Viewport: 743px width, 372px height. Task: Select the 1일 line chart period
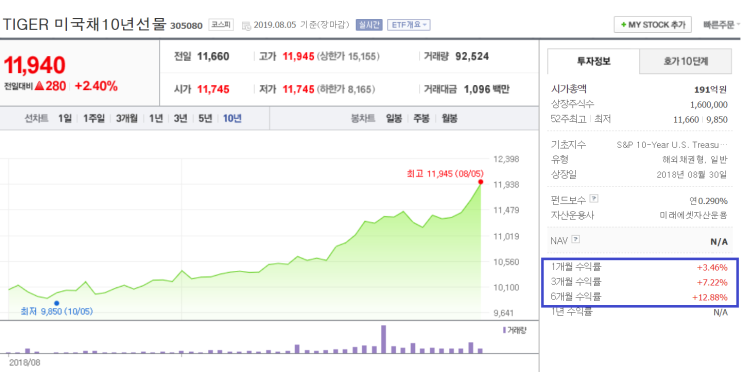[64, 118]
